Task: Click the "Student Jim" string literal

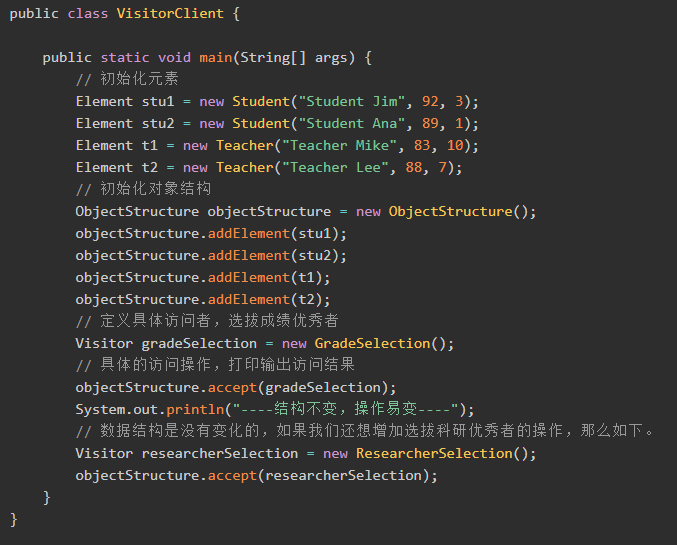Action: (351, 101)
